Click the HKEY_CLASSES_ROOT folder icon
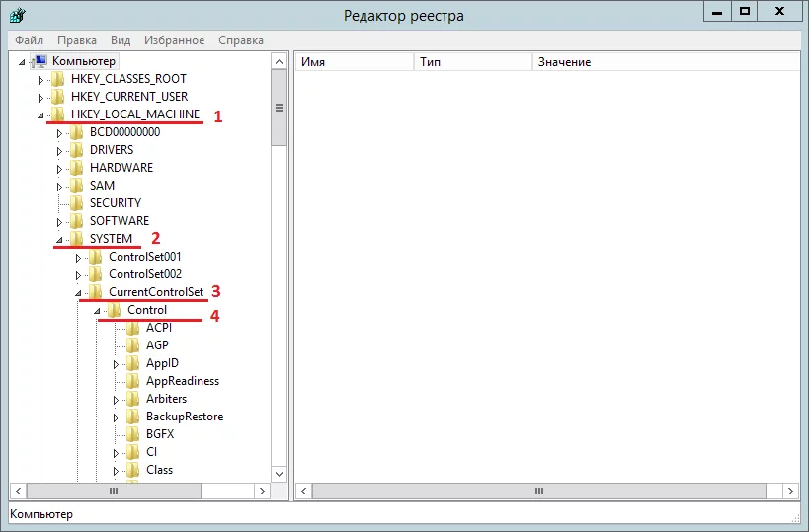Viewport: 809px width, 532px height. (58, 79)
